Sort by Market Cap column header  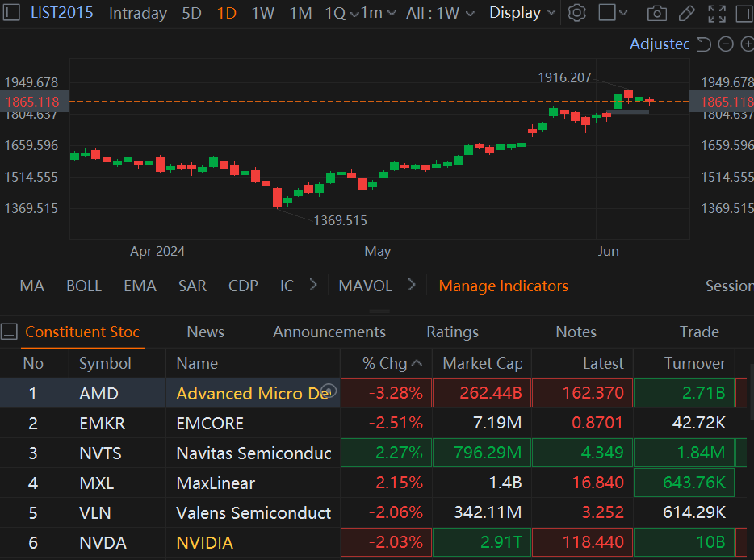point(482,363)
